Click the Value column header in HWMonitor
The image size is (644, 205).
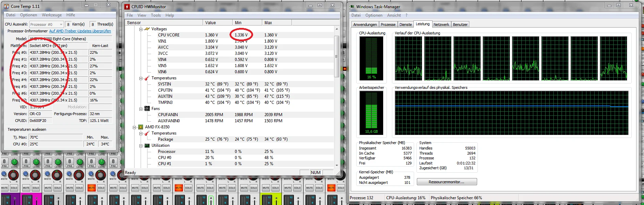click(218, 23)
